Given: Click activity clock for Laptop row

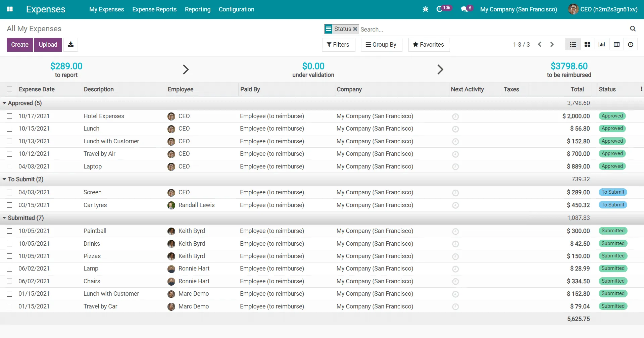Looking at the screenshot, I should tap(455, 167).
